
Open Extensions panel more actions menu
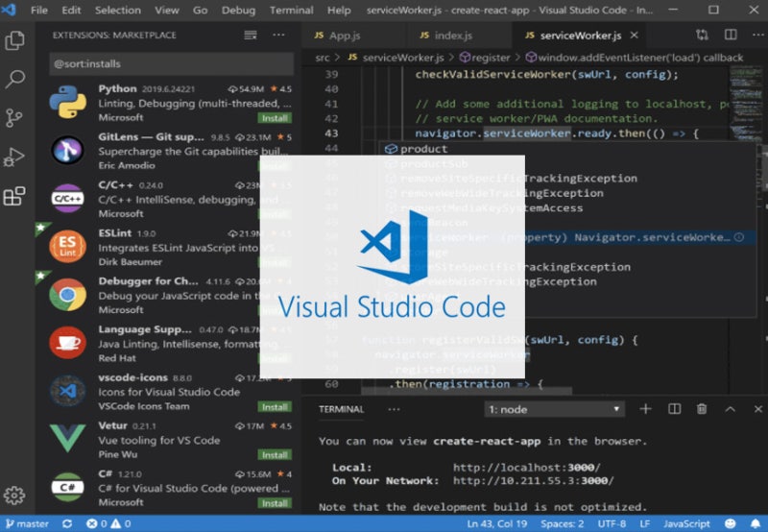pos(278,35)
